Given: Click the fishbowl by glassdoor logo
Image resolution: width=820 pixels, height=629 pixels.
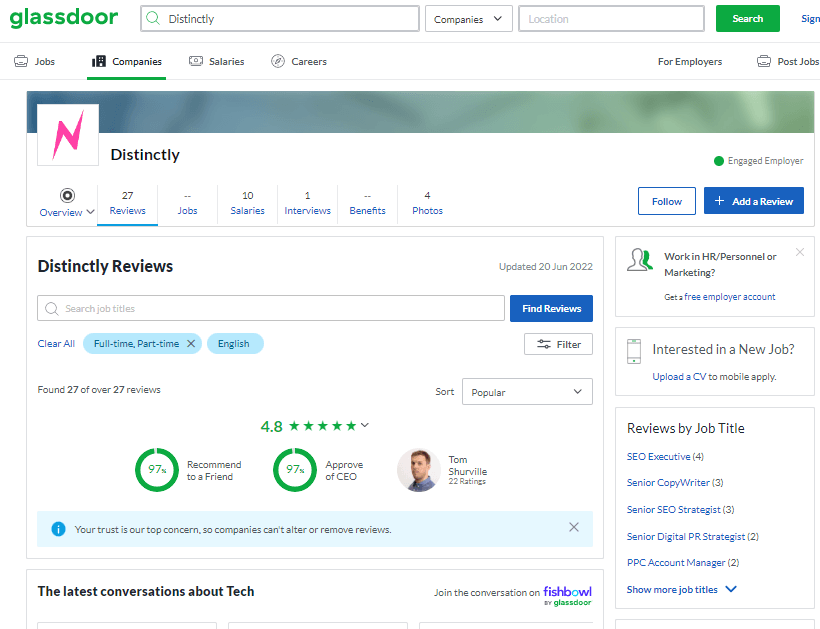Looking at the screenshot, I should click(567, 596).
